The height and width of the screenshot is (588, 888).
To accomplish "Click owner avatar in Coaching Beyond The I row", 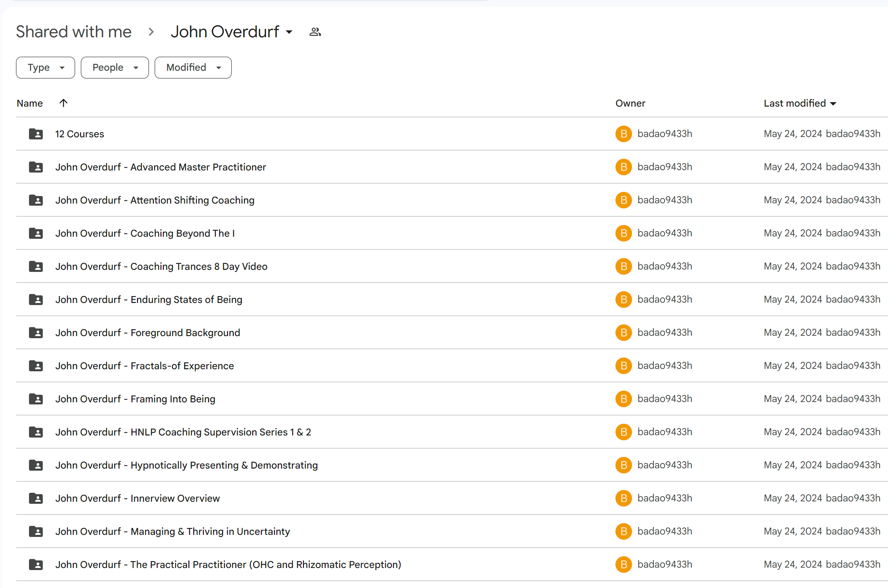I will click(x=623, y=233).
